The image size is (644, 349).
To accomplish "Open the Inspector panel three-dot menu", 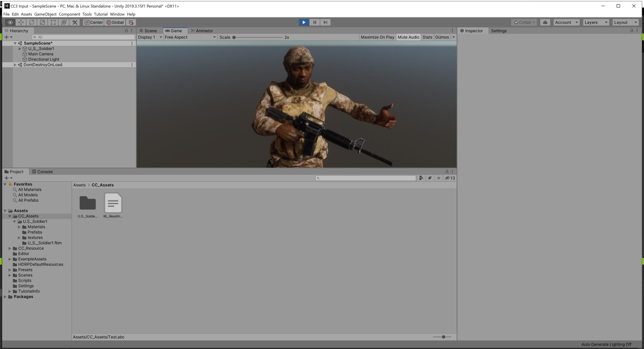I will click(x=637, y=31).
